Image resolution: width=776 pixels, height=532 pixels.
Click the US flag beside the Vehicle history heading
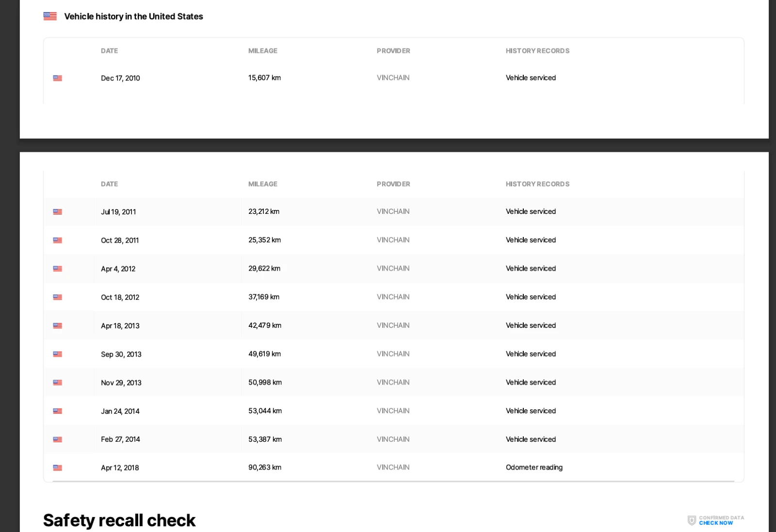pos(50,16)
